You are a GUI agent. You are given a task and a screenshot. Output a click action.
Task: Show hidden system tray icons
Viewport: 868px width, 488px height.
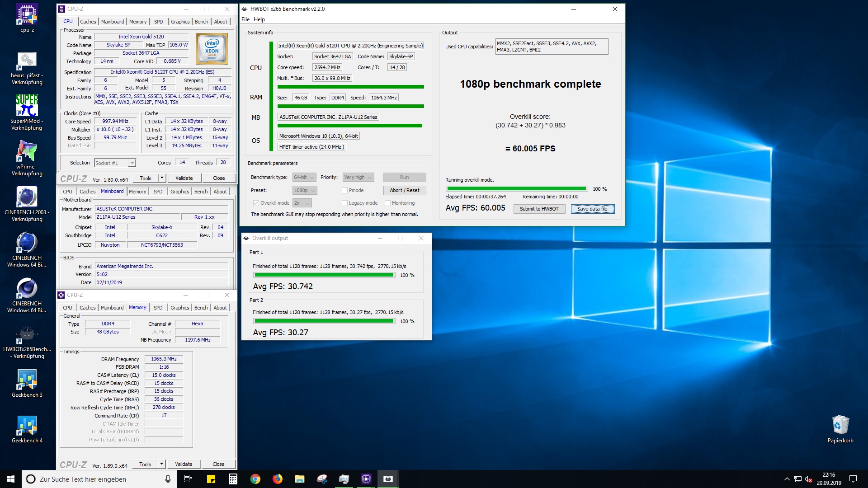coord(787,479)
